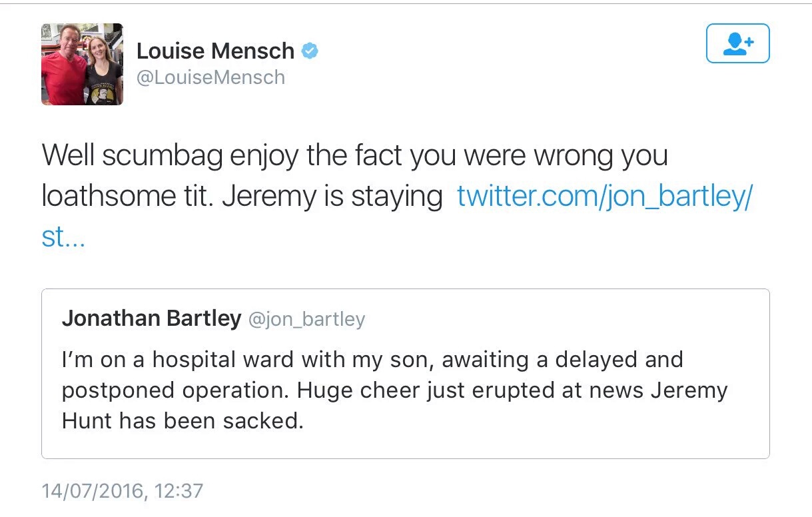Click the 12:37 time in the timestamp

click(179, 492)
